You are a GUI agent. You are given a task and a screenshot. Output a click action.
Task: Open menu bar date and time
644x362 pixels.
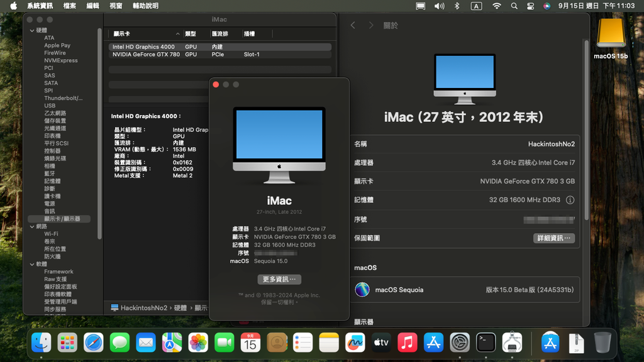point(596,6)
